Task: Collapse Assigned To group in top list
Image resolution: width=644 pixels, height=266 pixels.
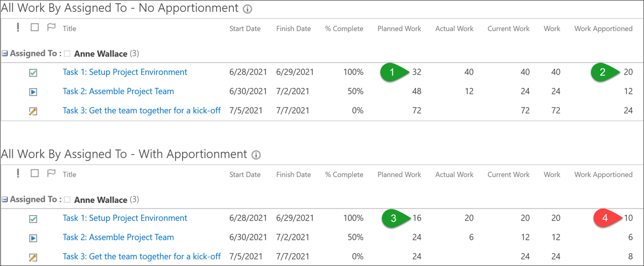Action: pyautogui.click(x=5, y=53)
